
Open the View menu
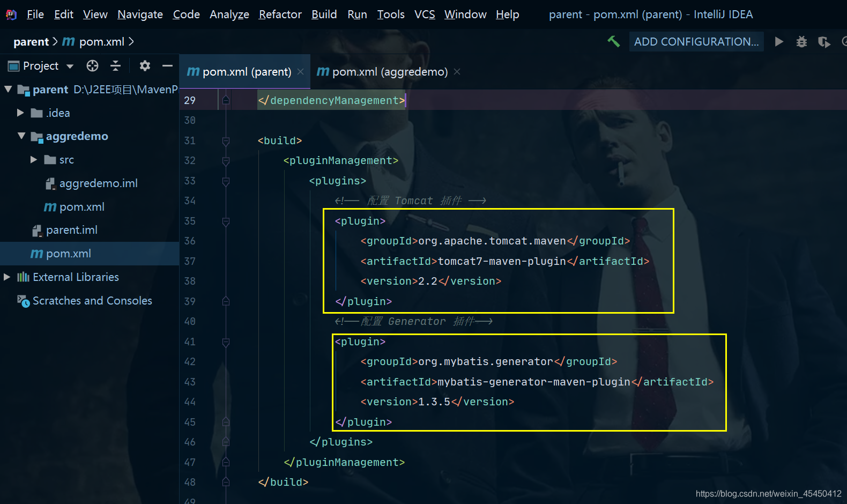point(95,14)
